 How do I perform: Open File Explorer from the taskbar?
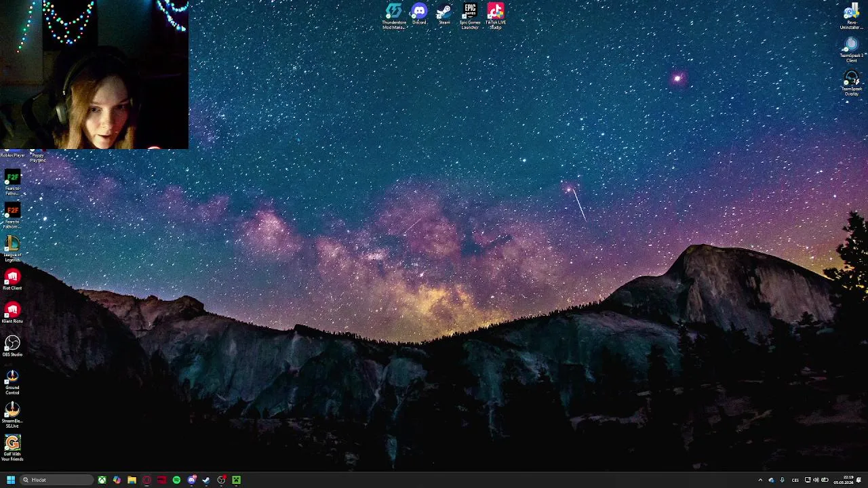(x=132, y=480)
